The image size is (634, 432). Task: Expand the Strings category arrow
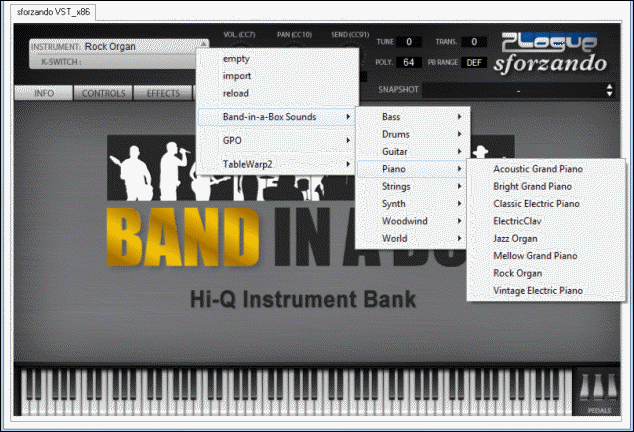click(x=459, y=186)
